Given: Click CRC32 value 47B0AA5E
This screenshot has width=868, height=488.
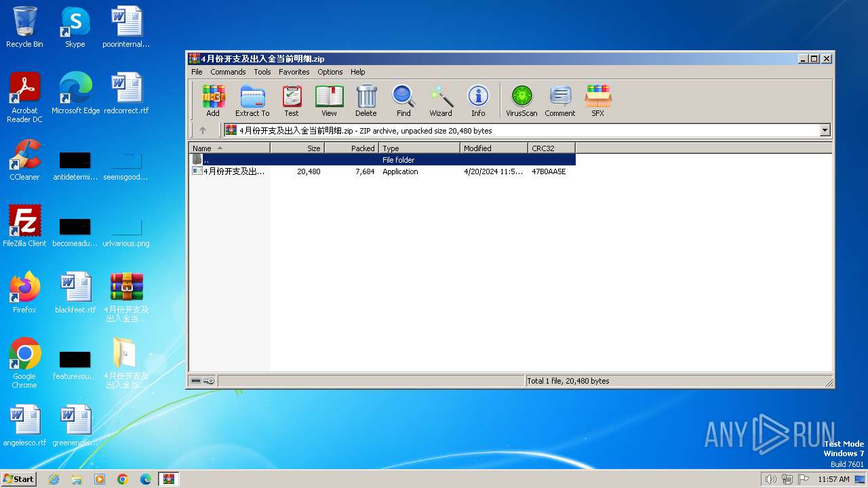Looking at the screenshot, I should [x=549, y=171].
